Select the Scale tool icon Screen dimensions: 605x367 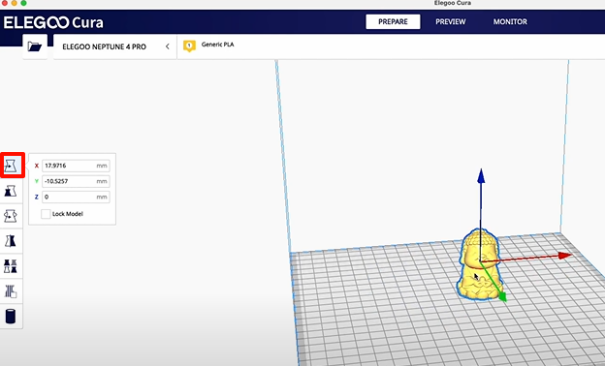click(11, 191)
